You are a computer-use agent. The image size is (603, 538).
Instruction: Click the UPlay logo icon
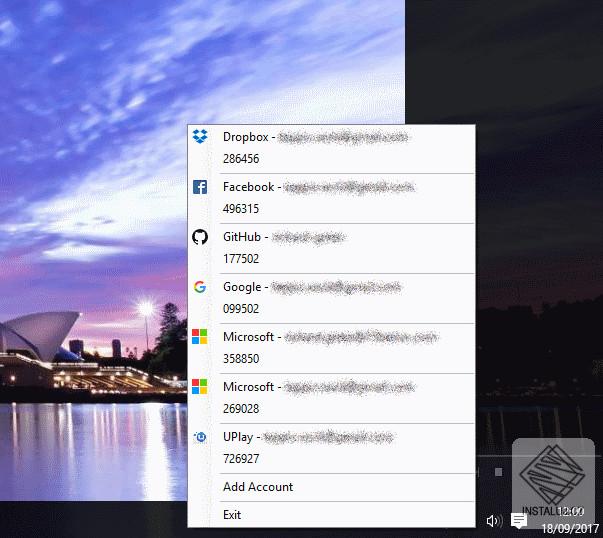[200, 437]
